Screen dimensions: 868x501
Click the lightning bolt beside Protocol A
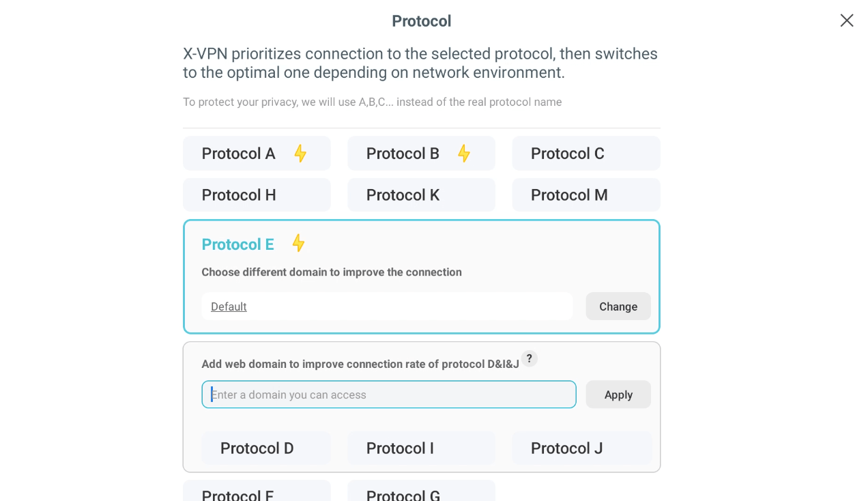tap(300, 154)
